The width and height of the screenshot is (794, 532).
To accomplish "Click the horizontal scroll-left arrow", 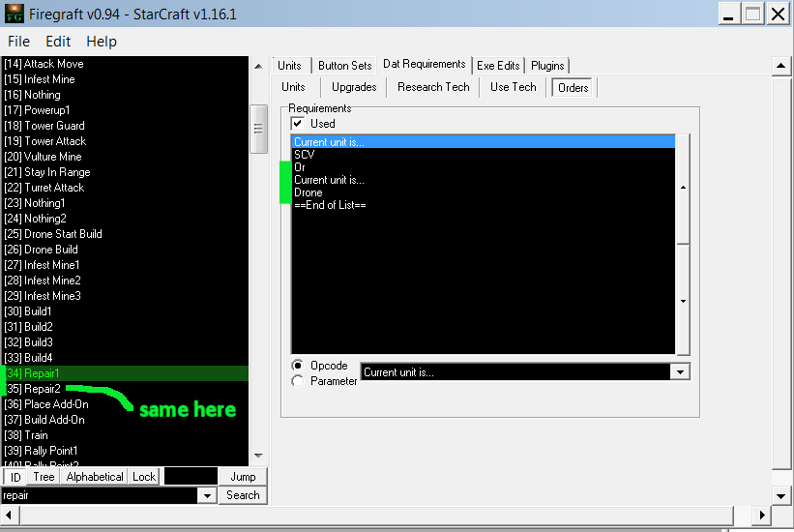I will 9,516.
